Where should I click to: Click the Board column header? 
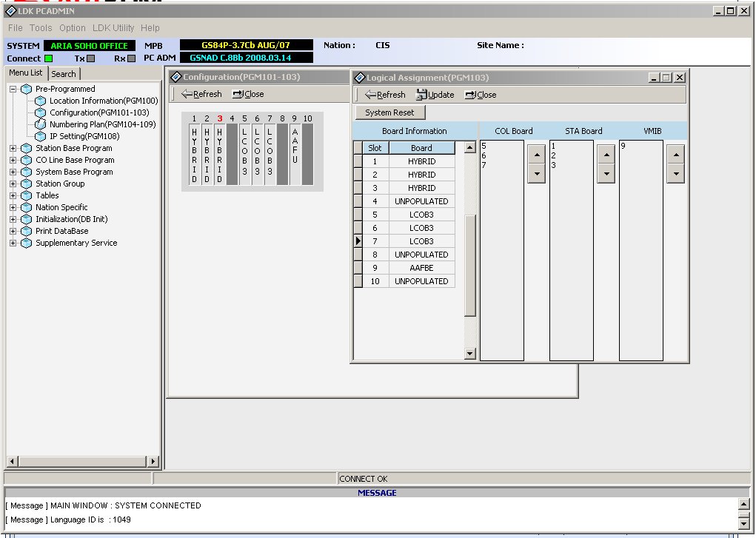(x=422, y=148)
